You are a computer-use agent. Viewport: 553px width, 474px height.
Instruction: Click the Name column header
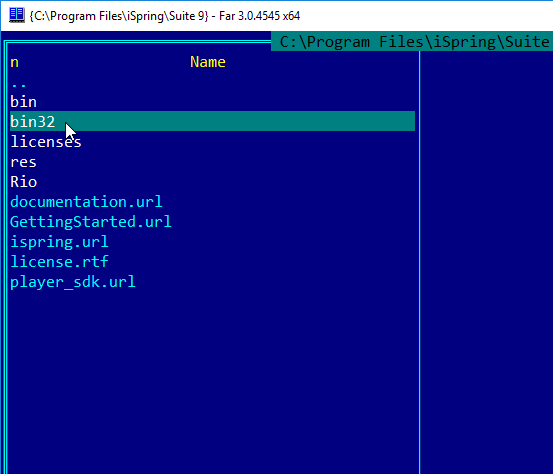click(208, 62)
